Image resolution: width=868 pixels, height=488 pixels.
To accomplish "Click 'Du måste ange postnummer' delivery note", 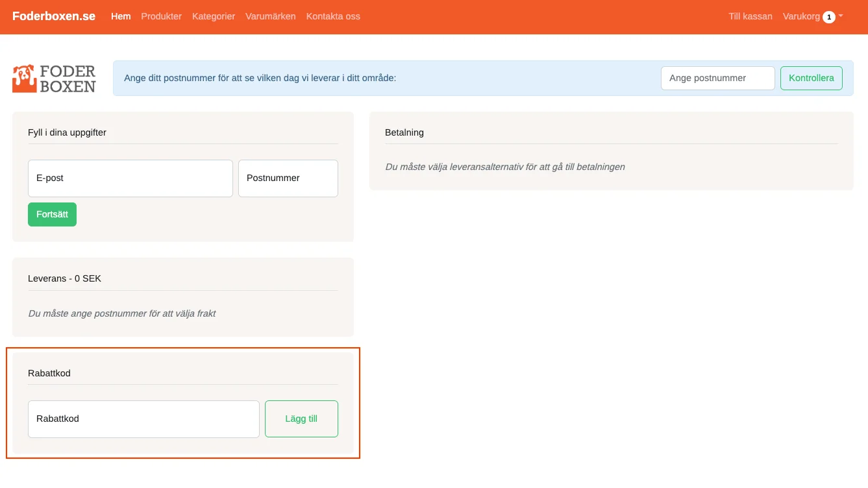I will click(x=122, y=313).
